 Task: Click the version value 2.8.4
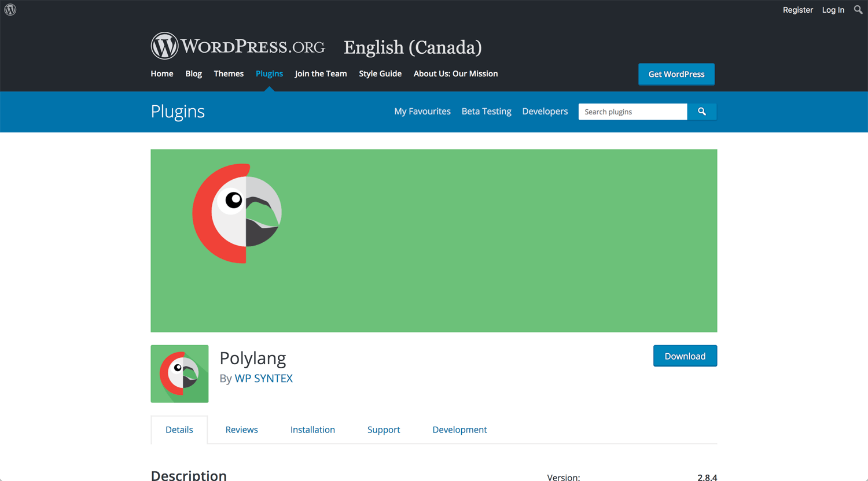(707, 477)
